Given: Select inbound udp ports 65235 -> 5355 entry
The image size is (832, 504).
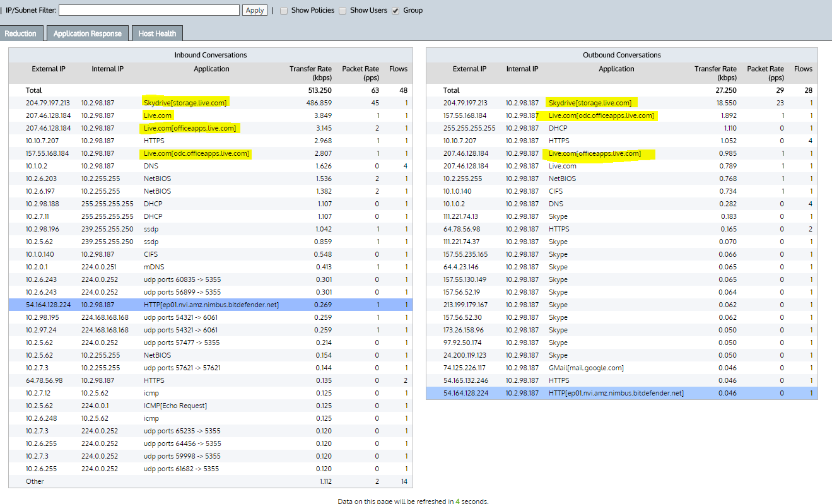Looking at the screenshot, I should click(x=182, y=431).
